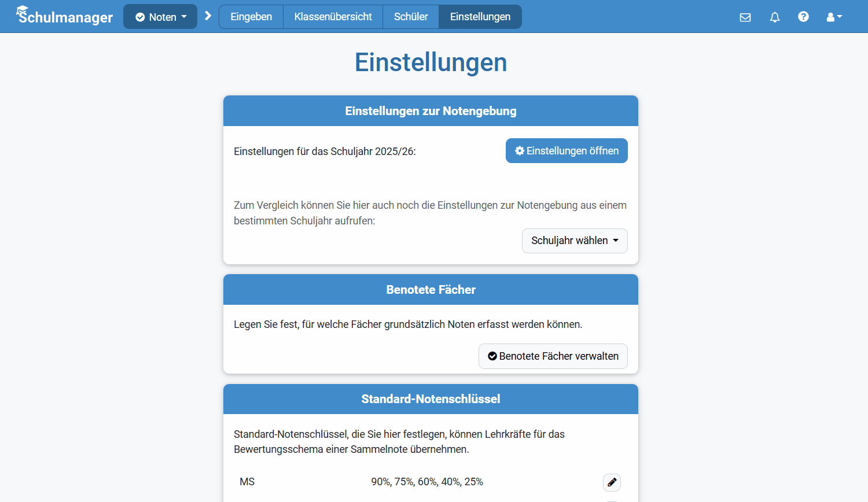Open Benotete Fächer verwalten
The image size is (868, 502).
553,356
